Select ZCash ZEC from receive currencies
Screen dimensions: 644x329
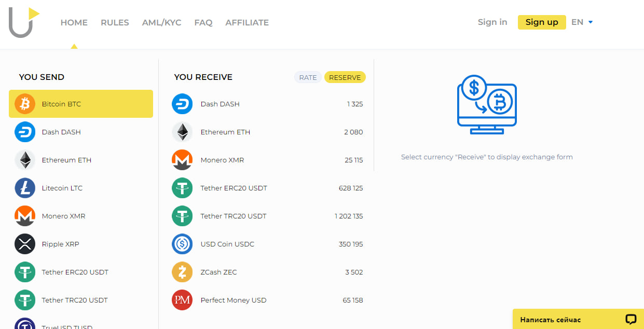click(x=218, y=272)
